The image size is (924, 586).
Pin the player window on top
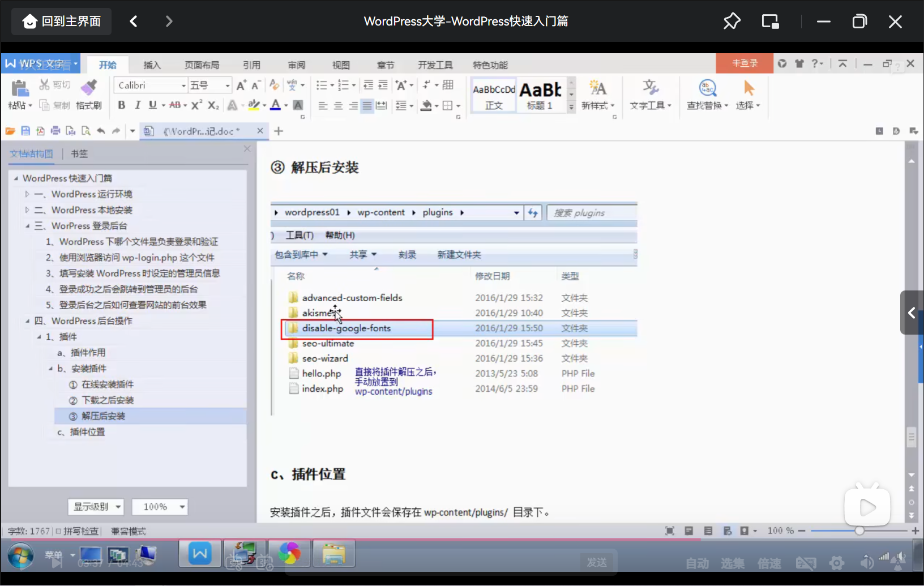(732, 22)
